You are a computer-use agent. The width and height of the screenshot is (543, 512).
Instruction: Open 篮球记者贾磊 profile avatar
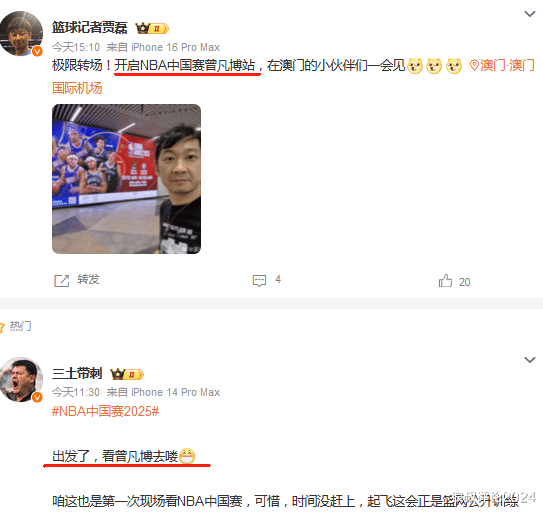click(x=21, y=33)
